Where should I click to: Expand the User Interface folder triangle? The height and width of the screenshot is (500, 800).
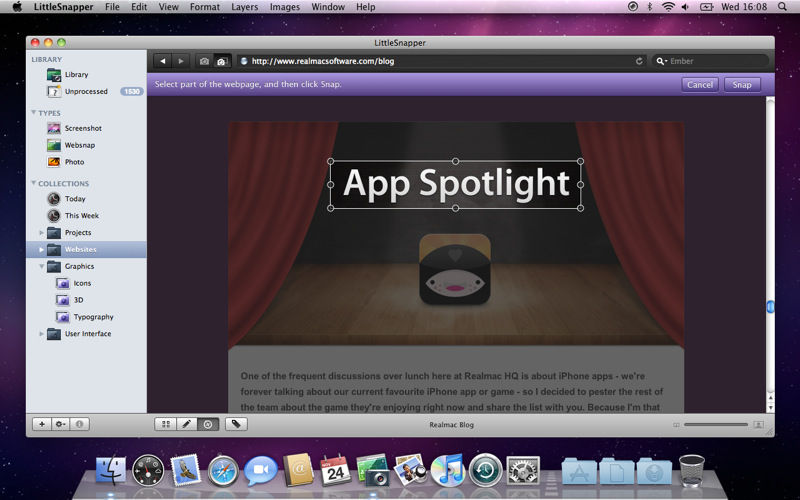(41, 334)
